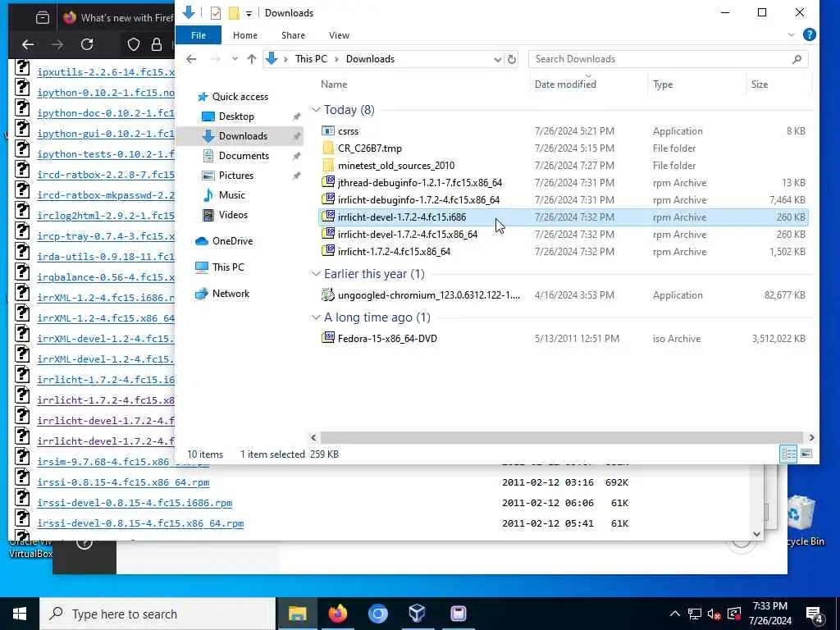Click the Videos film icon in sidebar
This screenshot has height=630, width=840.
(x=208, y=215)
